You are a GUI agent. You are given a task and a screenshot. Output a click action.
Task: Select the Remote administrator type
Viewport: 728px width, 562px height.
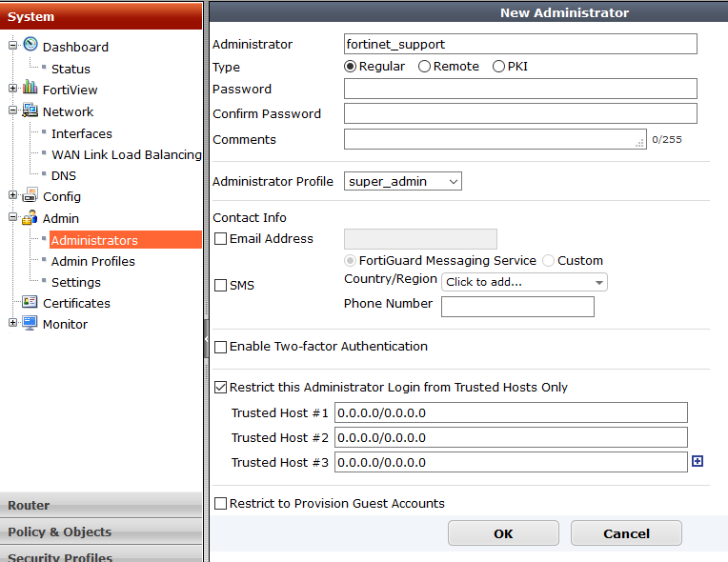click(424, 67)
